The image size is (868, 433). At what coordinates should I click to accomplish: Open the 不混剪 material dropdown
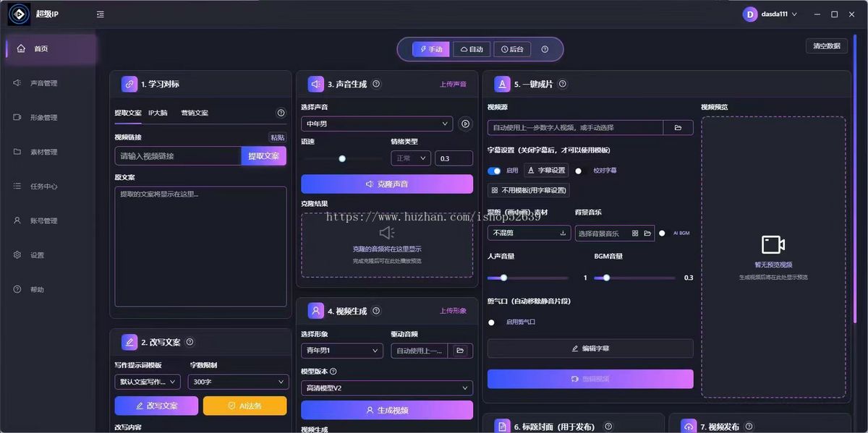[529, 233]
